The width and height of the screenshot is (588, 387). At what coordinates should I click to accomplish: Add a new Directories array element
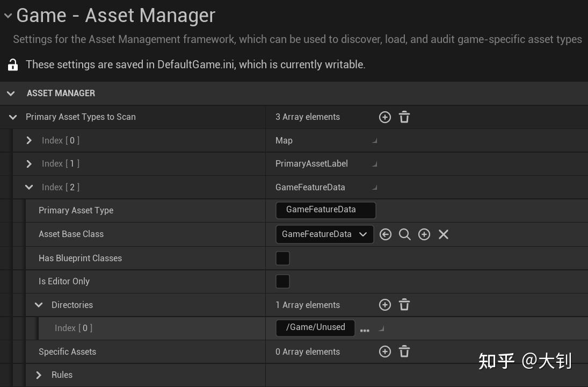384,305
